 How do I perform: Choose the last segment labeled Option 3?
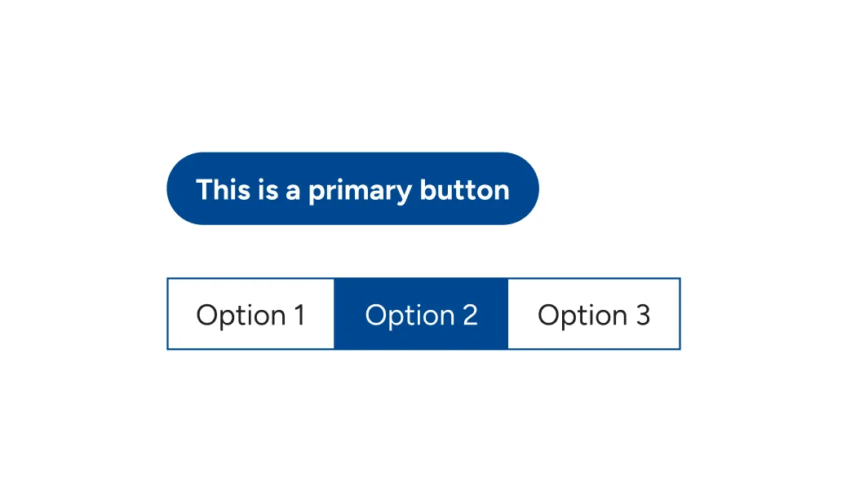click(x=594, y=314)
